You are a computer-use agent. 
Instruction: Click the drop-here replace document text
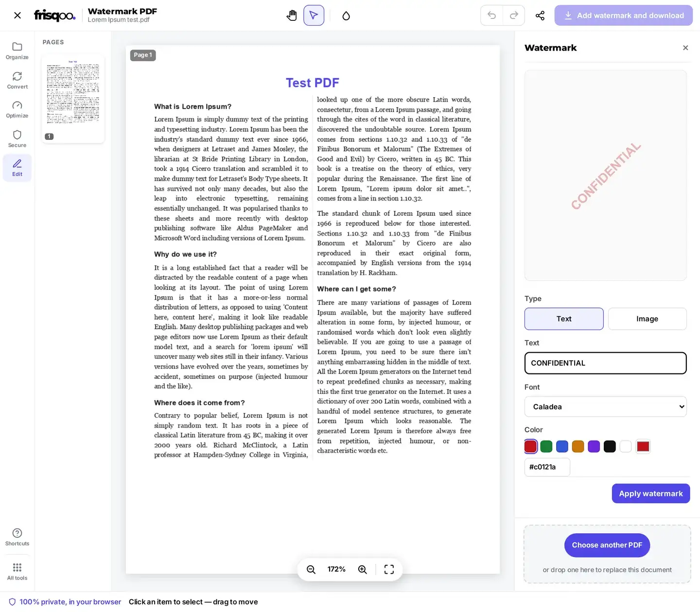tap(607, 570)
